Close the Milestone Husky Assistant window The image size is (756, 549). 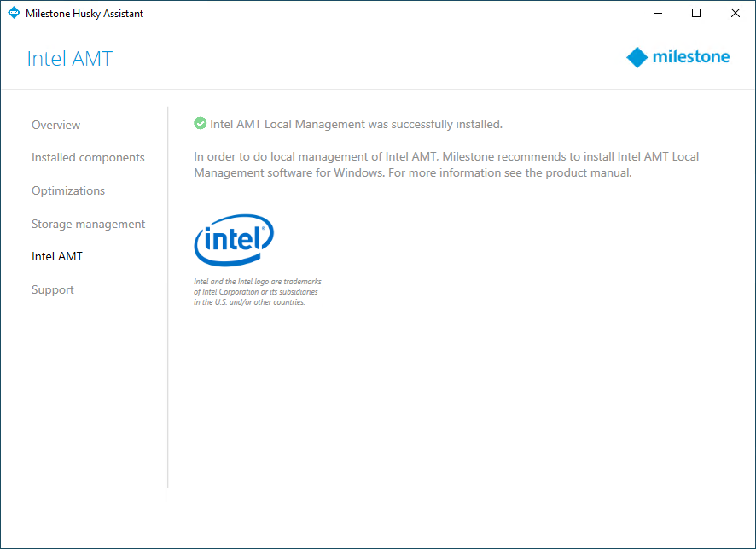click(736, 13)
